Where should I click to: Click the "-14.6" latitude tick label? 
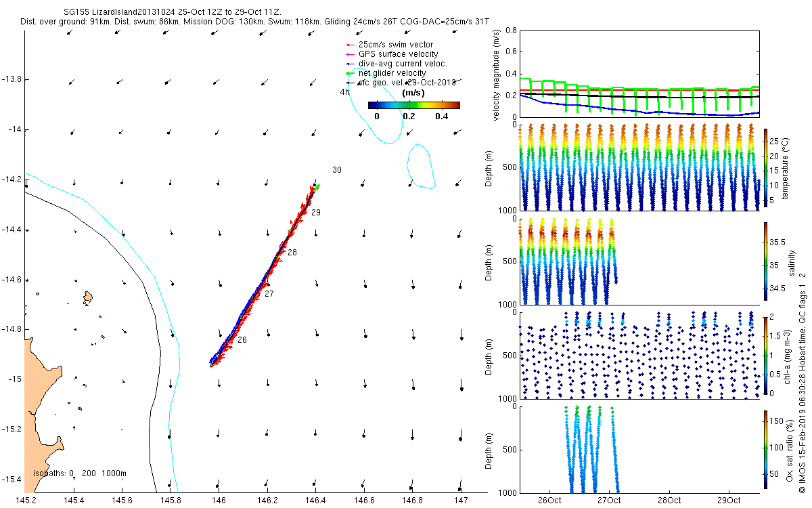[x=11, y=279]
